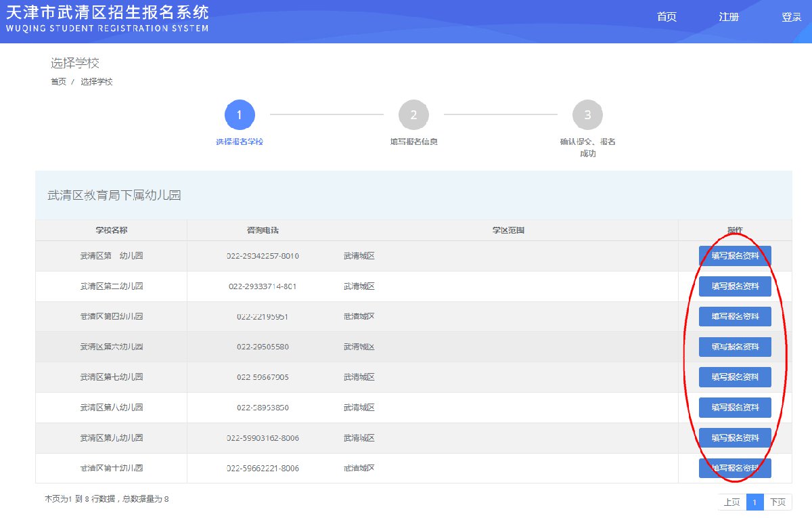The height and width of the screenshot is (518, 812).
Task: Select step 3 circle 确认提交
Action: click(x=587, y=115)
